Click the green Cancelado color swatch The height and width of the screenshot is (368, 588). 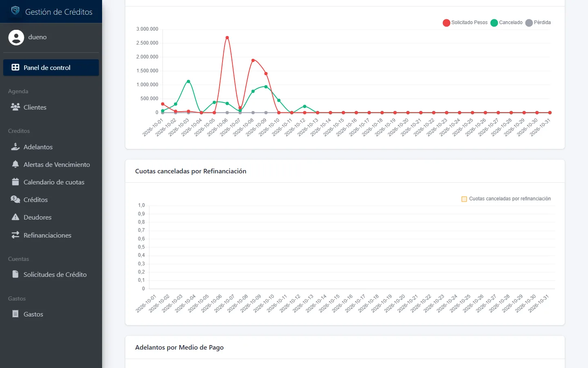(x=494, y=22)
